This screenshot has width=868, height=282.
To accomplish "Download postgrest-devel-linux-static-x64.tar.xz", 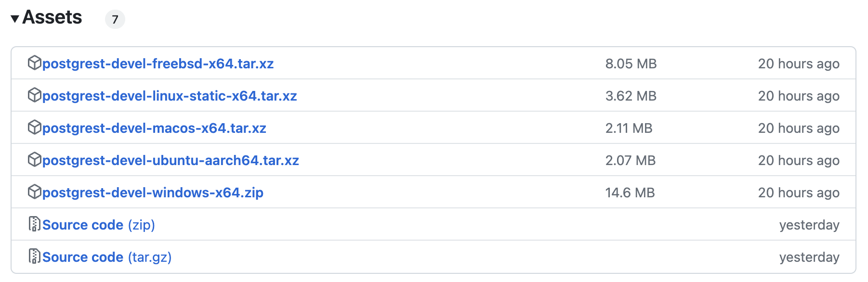I will (170, 96).
